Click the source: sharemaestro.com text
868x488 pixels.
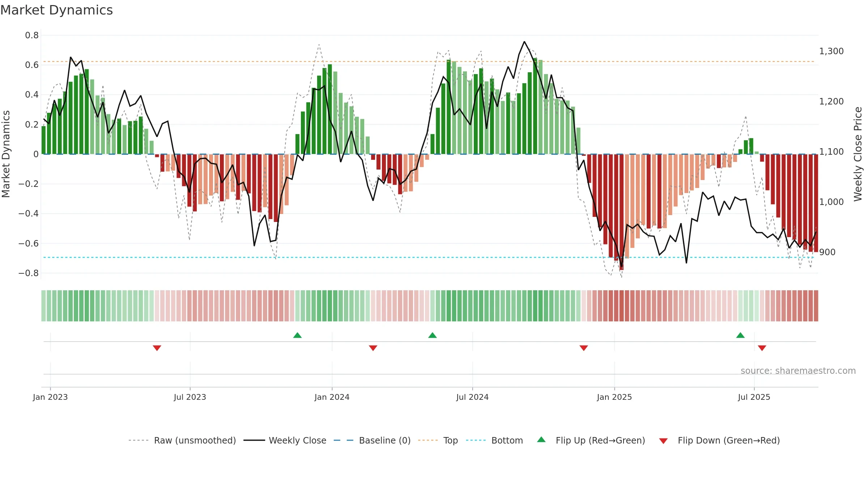(798, 371)
